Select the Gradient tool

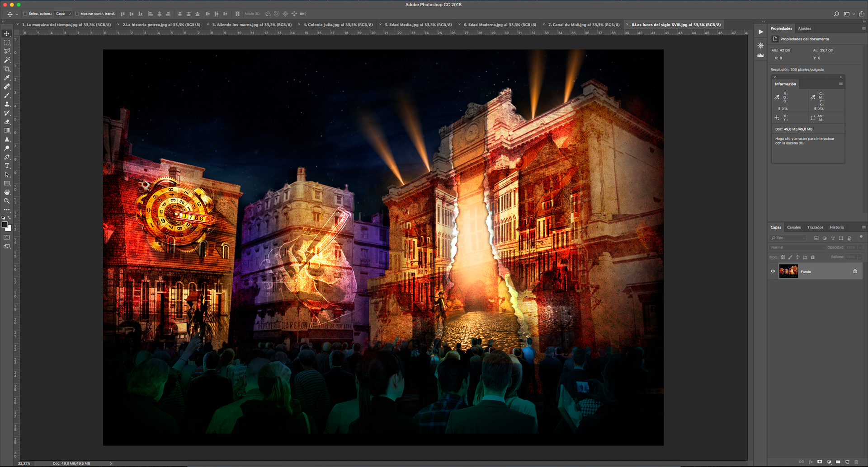click(x=7, y=131)
